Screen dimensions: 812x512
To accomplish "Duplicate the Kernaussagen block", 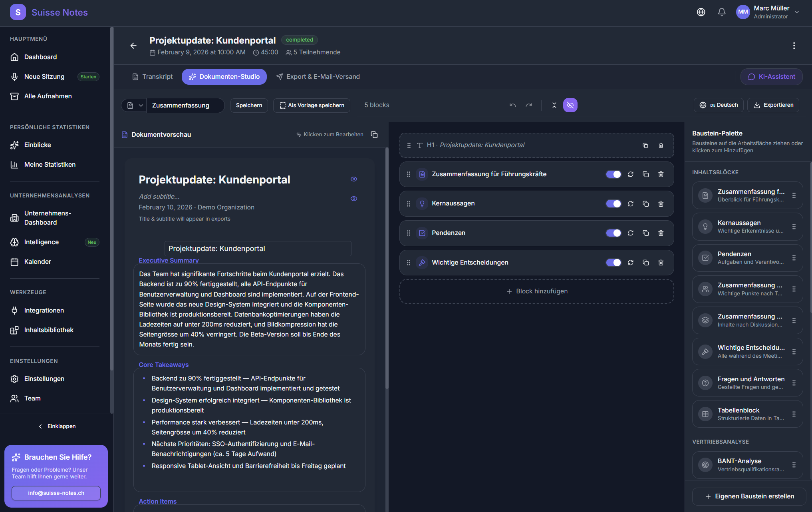I will (645, 203).
